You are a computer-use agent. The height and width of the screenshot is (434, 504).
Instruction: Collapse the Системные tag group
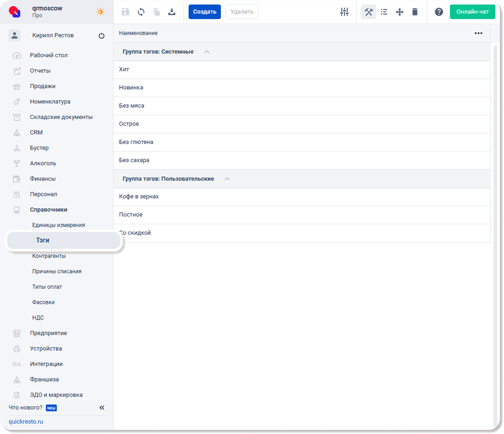207,52
